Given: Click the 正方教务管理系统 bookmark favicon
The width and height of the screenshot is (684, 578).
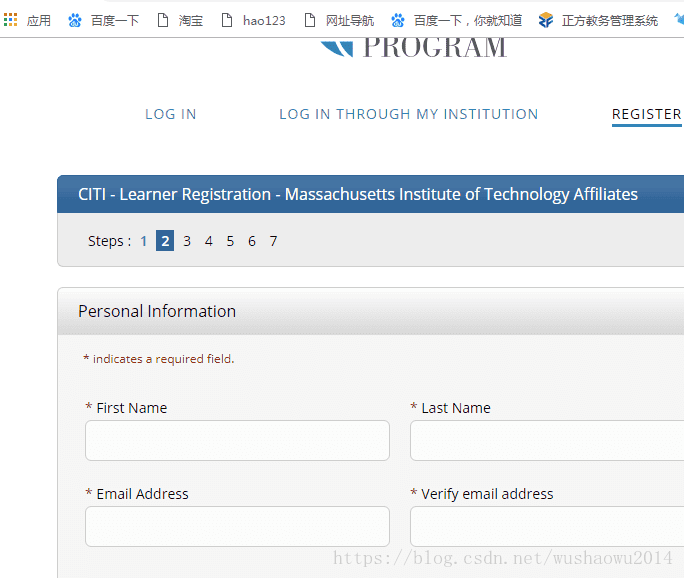Looking at the screenshot, I should coord(545,20).
